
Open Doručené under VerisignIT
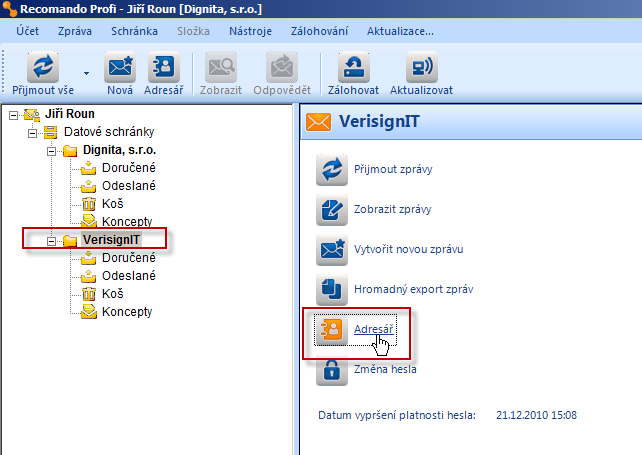point(129,258)
